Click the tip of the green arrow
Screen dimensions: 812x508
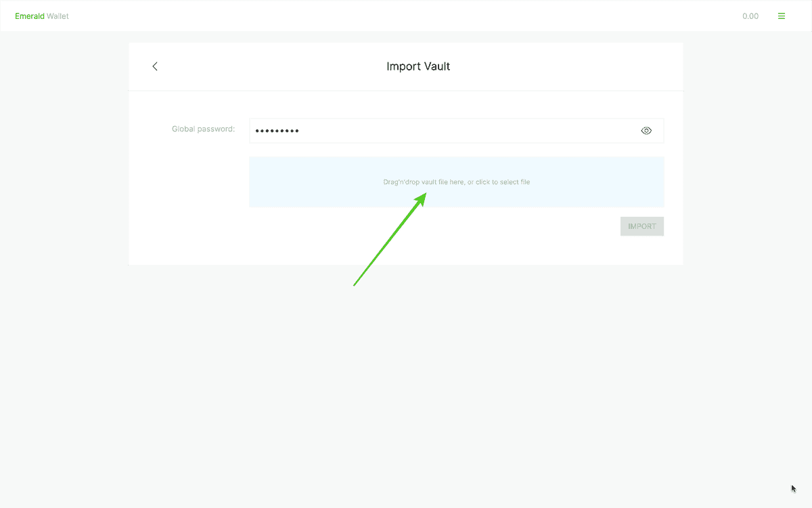tap(426, 194)
